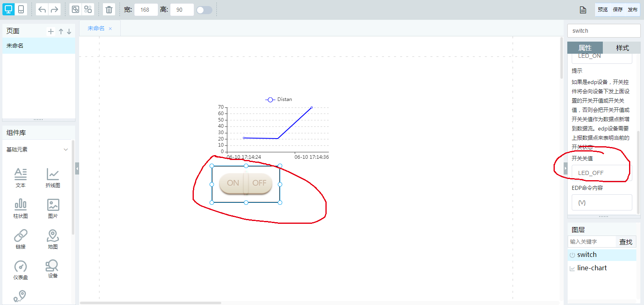
Task: Click the canvas horizontal scrollbar
Action: pyautogui.click(x=151, y=303)
